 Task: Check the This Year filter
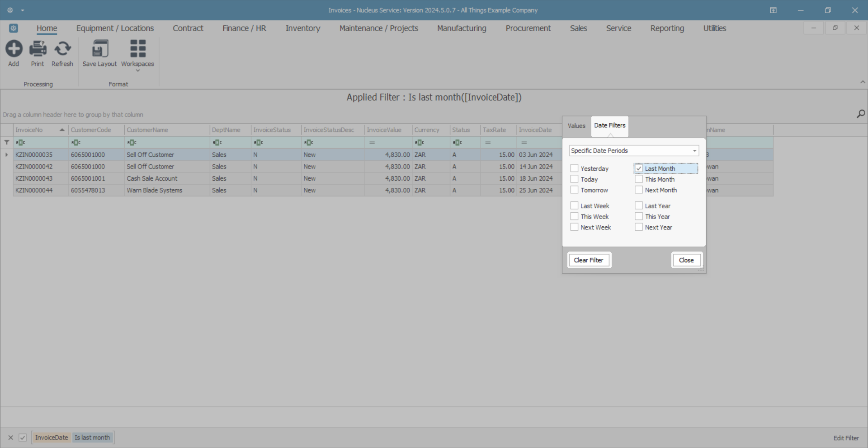tap(639, 217)
